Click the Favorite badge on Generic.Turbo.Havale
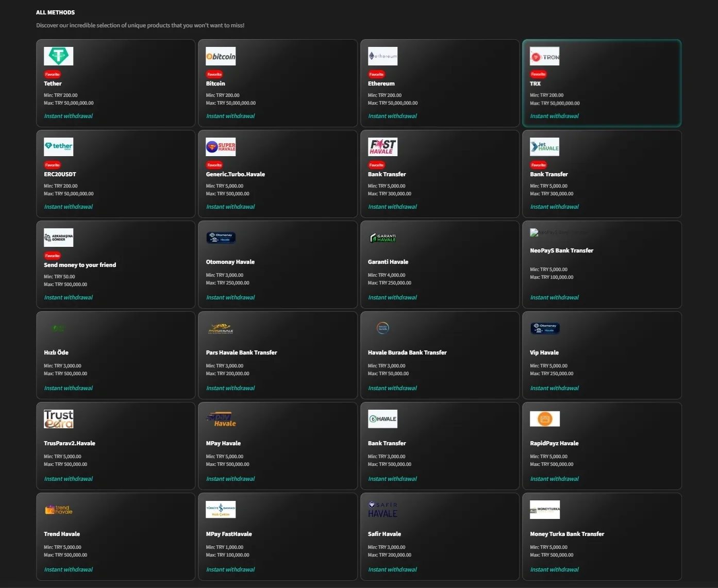The width and height of the screenshot is (718, 588). [214, 165]
